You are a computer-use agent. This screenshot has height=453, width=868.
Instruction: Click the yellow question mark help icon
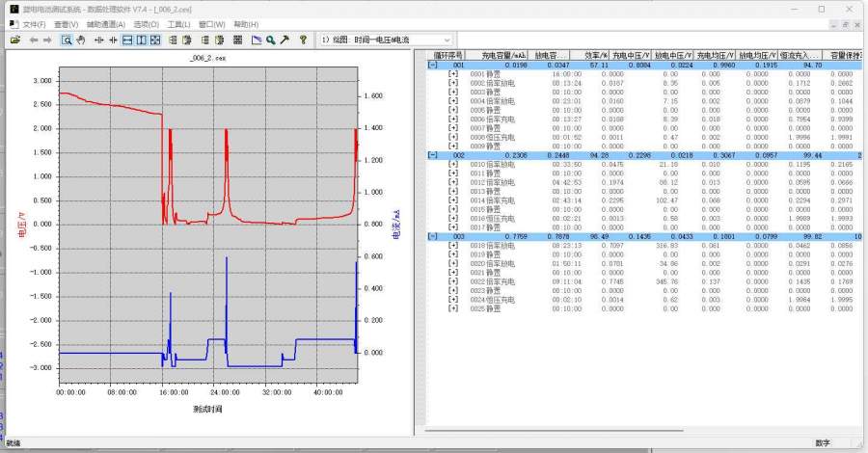[303, 40]
